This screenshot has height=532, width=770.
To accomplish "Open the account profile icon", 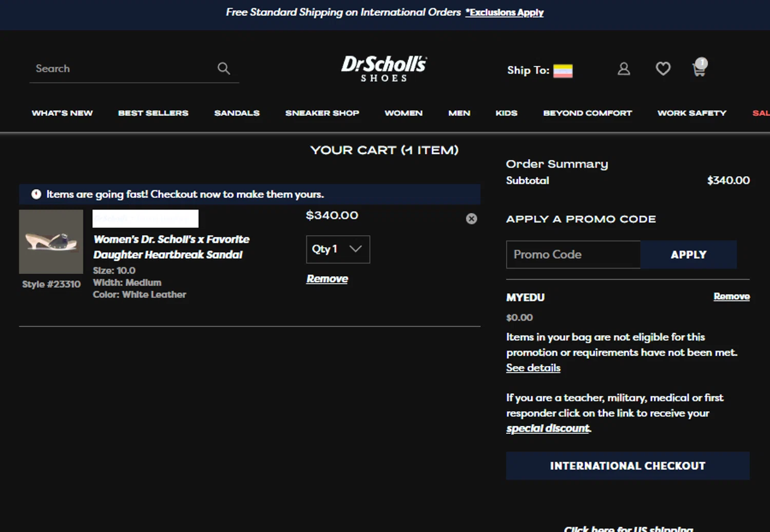I will click(624, 69).
